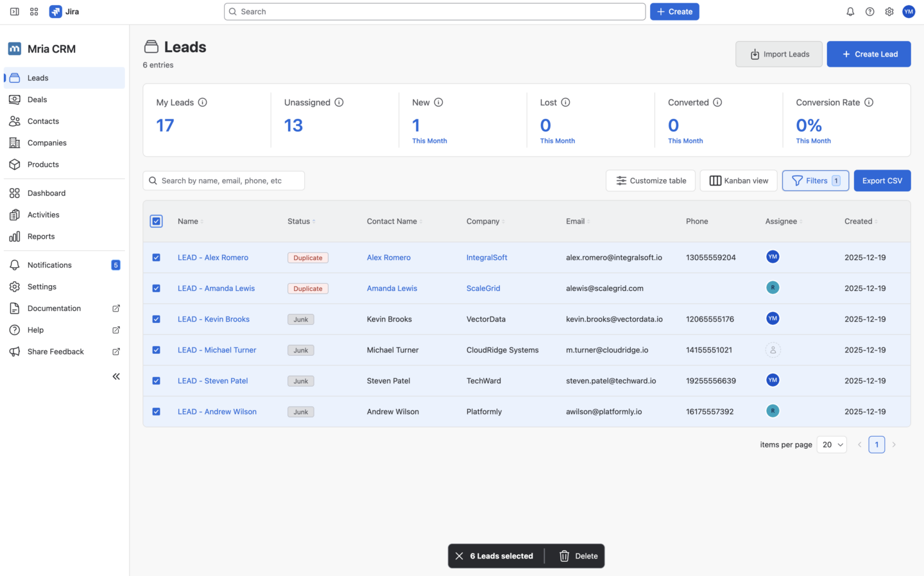Click the empty assignee icon for Michael Turner
Viewport: 924px width, 576px height.
(x=773, y=350)
